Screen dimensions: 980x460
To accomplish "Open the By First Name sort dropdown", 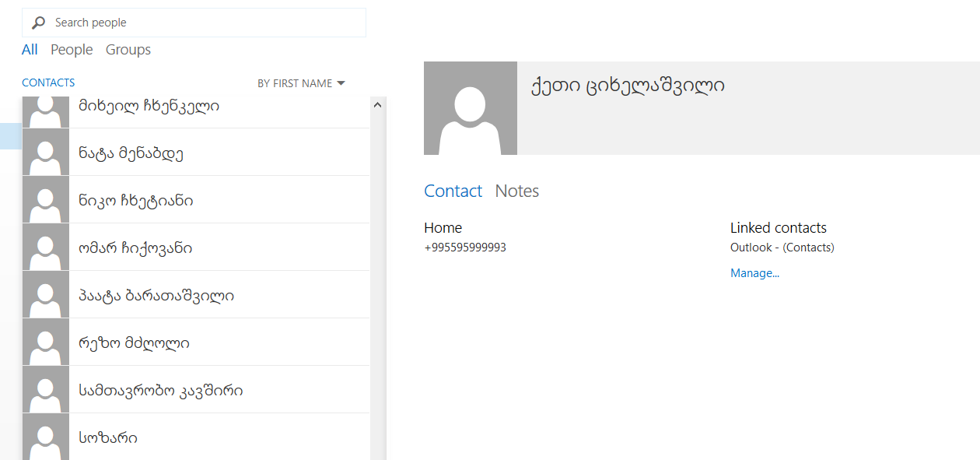I will (x=301, y=83).
